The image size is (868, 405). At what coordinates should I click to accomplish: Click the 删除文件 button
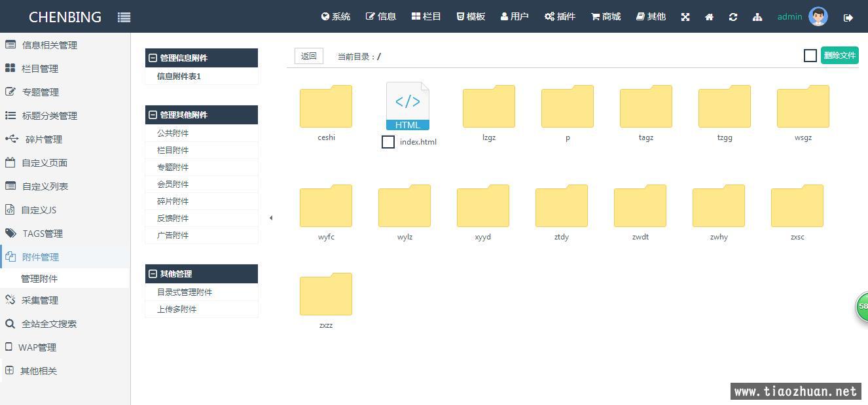839,56
